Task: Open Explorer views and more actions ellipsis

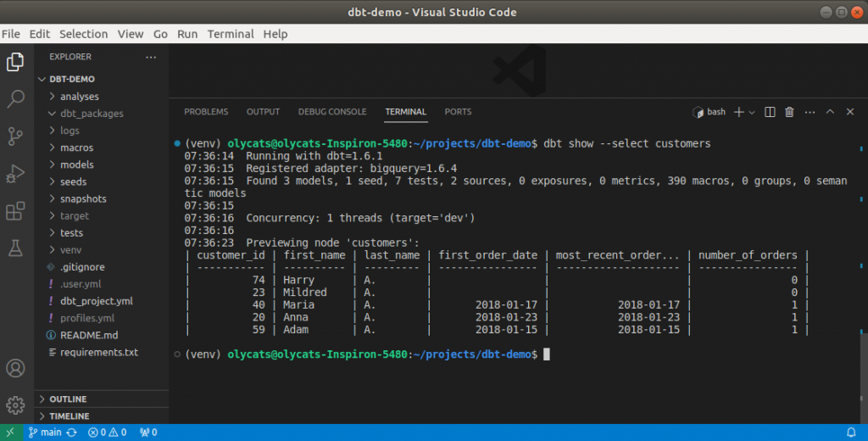Action: click(x=151, y=57)
